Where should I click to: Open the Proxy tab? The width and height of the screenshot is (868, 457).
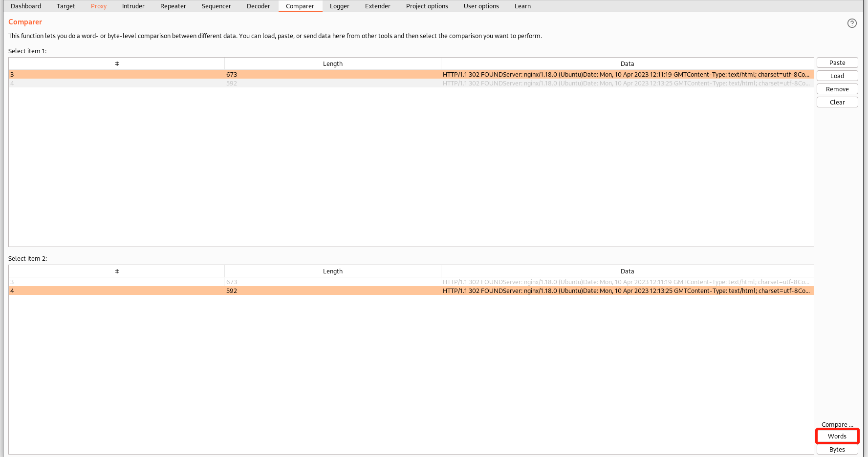[99, 6]
